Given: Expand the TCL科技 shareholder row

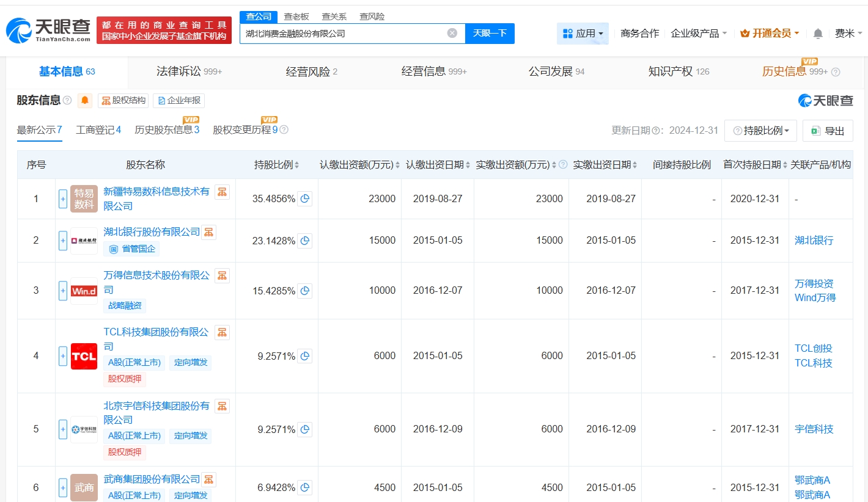Looking at the screenshot, I should pyautogui.click(x=63, y=356).
